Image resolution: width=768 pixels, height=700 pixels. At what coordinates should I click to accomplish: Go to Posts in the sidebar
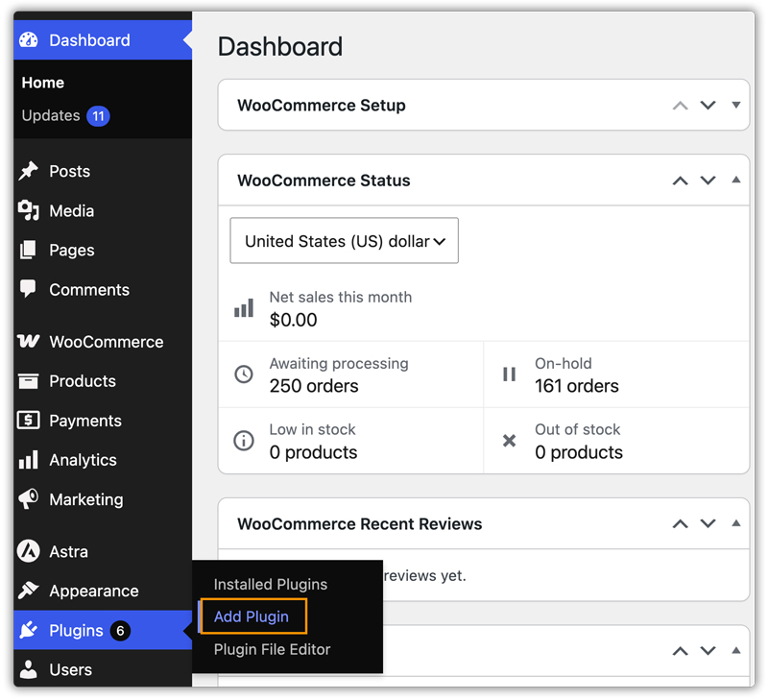point(69,172)
